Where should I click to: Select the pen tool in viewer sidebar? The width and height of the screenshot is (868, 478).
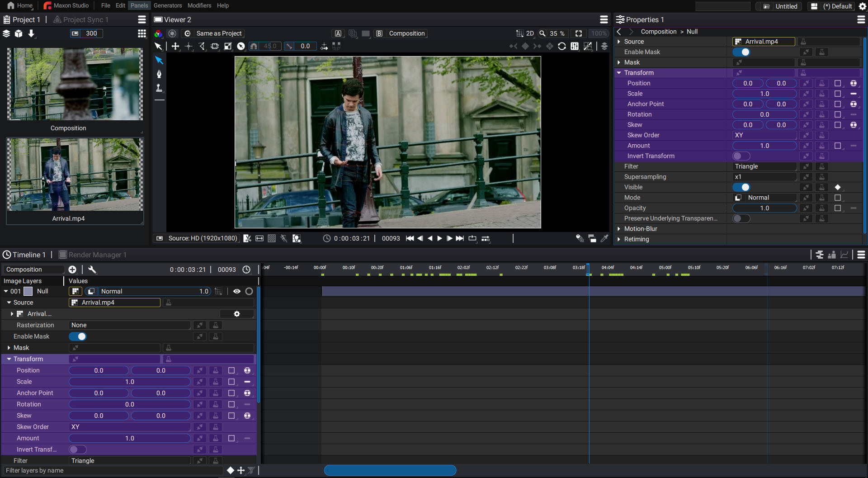coord(159,74)
